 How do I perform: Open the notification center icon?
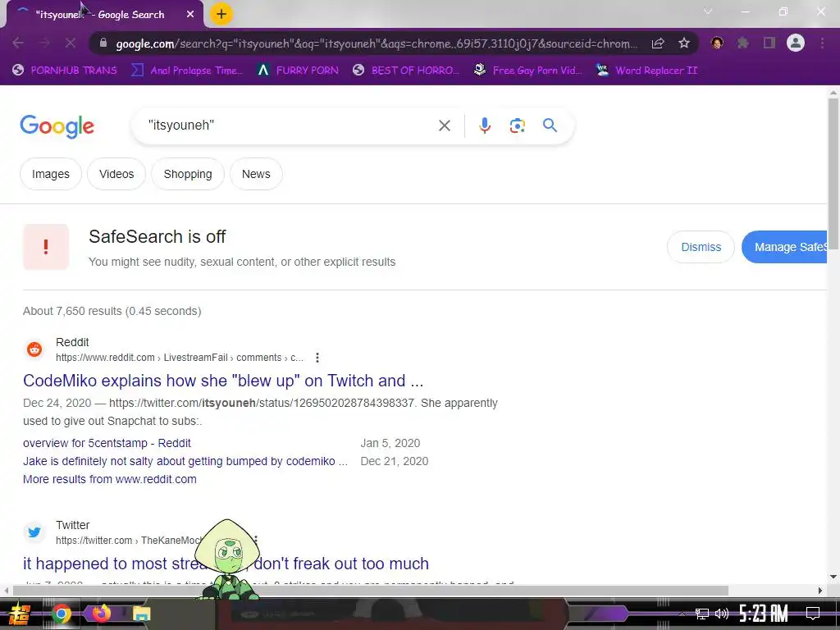tap(813, 613)
